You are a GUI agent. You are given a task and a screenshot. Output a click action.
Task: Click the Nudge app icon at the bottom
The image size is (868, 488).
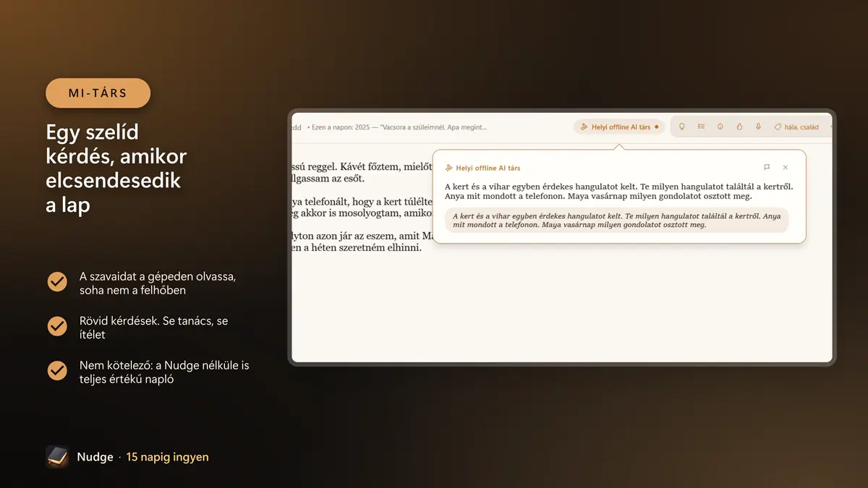click(x=57, y=457)
